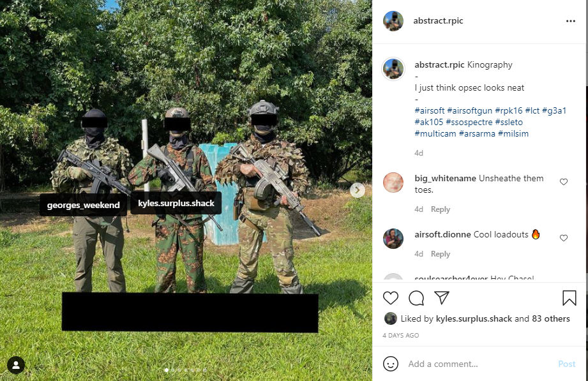Share post using paper plane icon
Screen dimensions: 588x381
point(442,297)
